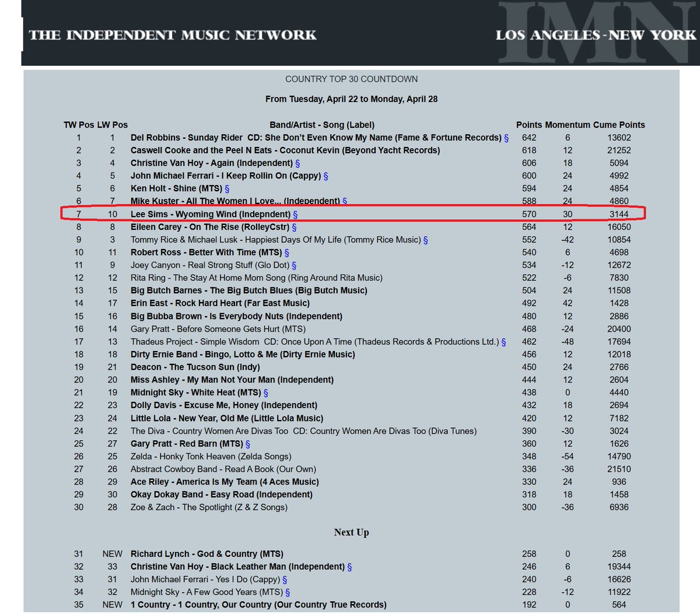This screenshot has width=700, height=614.
Task: Click the Cume Points column header
Action: [619, 125]
